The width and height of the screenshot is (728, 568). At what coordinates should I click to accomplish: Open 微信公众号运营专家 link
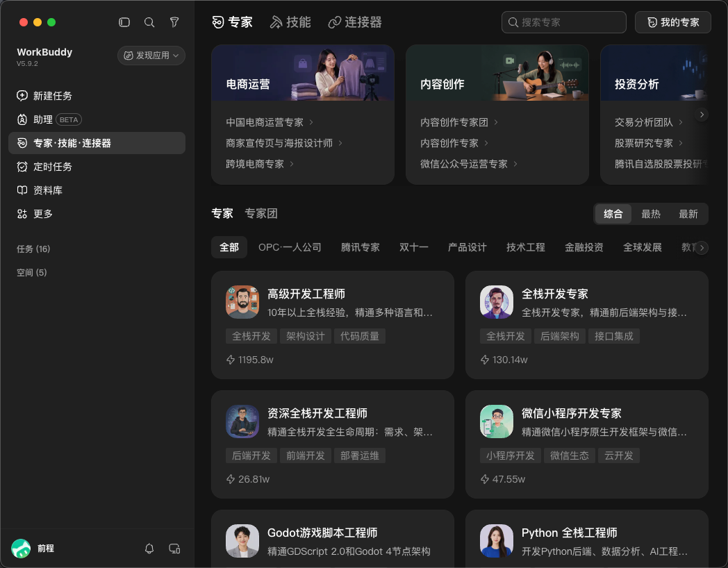469,164
